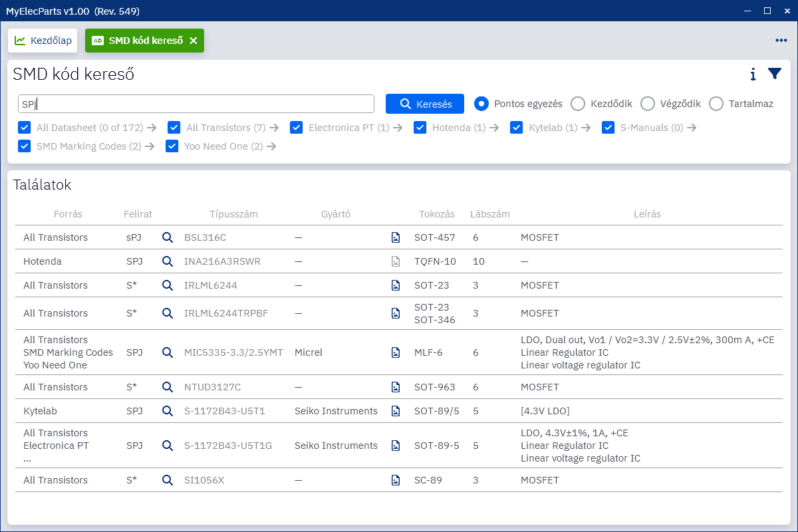Select the Kezdődik radio option
Viewport: 798px width, 532px height.
pos(578,104)
